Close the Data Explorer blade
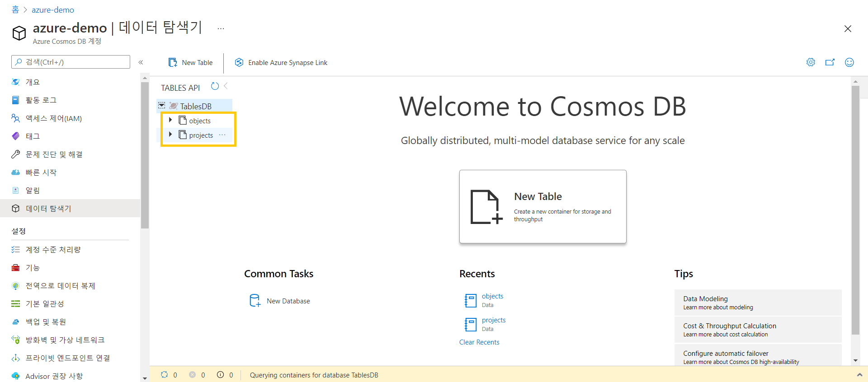 [848, 29]
